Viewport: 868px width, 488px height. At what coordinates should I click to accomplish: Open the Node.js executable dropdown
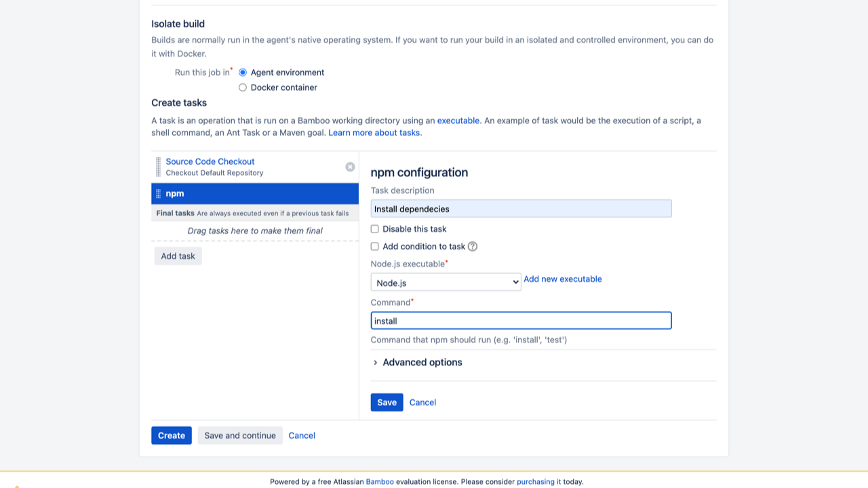coord(446,283)
